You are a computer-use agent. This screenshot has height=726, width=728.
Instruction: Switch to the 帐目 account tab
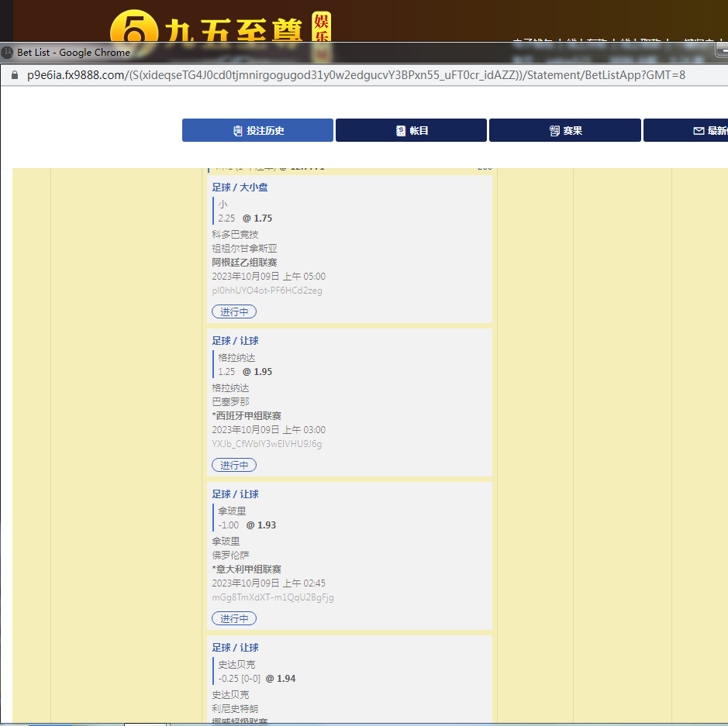pyautogui.click(x=411, y=130)
